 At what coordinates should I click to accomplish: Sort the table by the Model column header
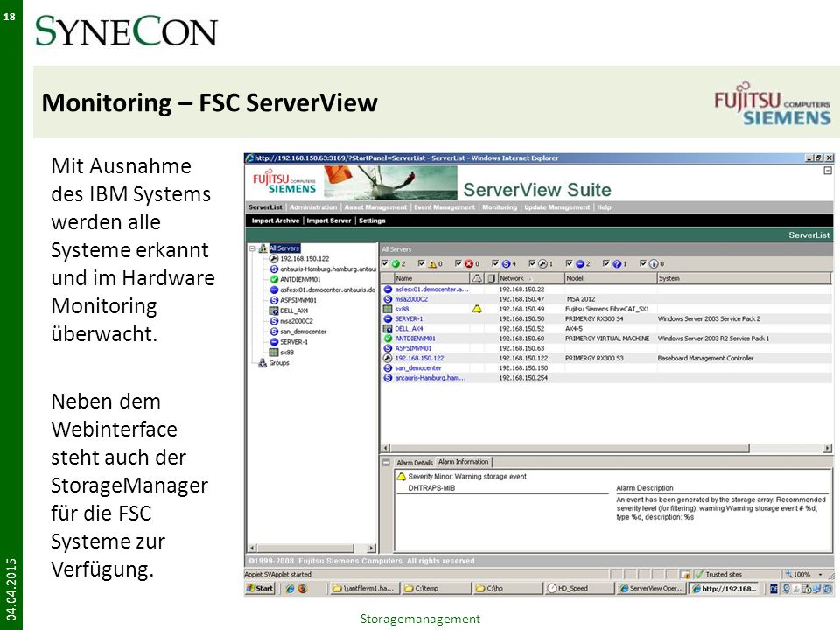click(610, 278)
